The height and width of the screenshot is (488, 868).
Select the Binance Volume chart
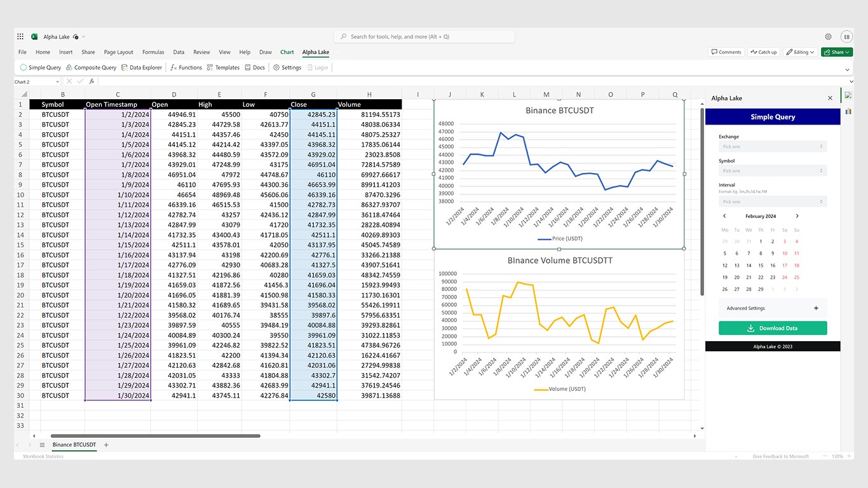pos(559,324)
